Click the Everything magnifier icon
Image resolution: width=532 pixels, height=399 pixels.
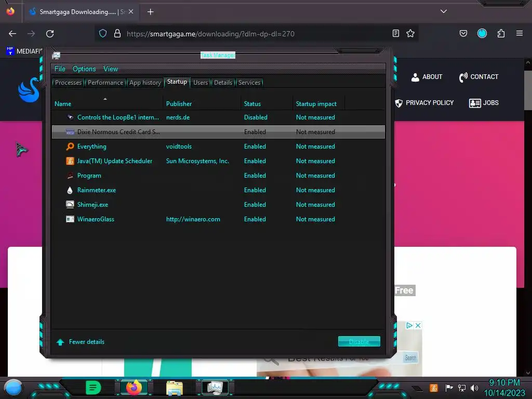tap(70, 147)
